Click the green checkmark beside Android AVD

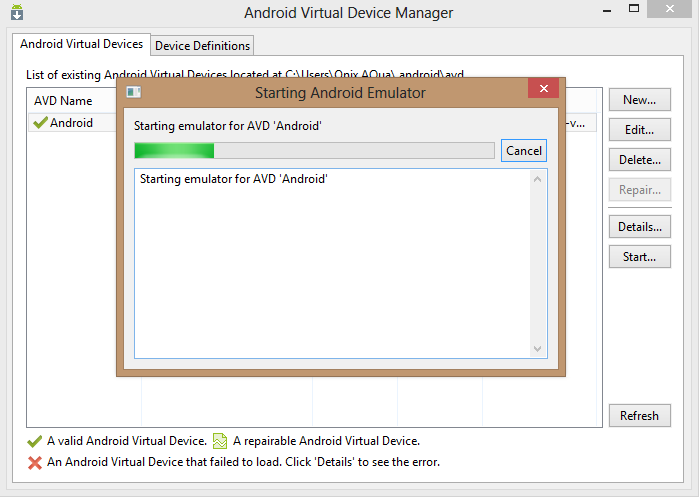click(40, 122)
